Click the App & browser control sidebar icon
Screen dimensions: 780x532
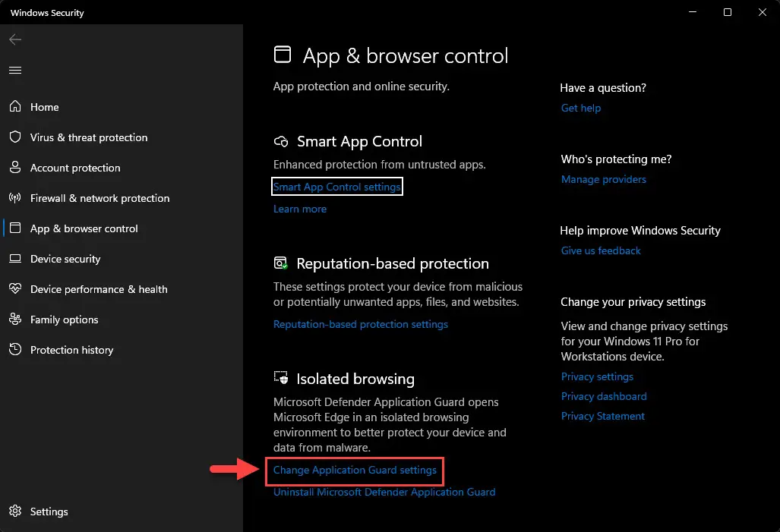(x=15, y=228)
